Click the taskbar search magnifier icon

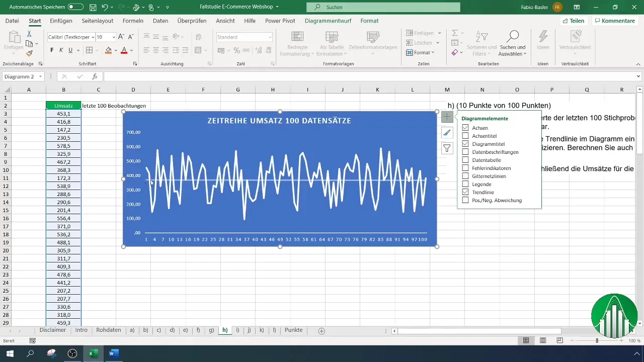[31, 353]
